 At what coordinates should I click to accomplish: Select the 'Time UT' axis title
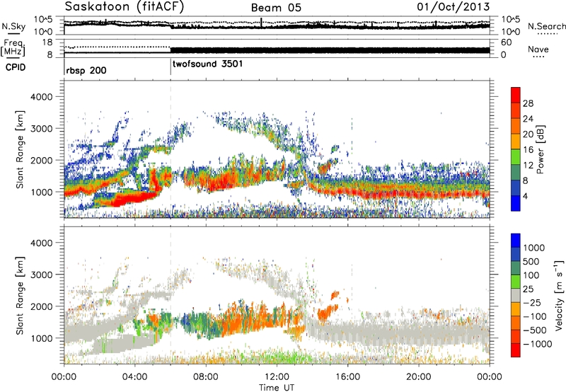[x=277, y=388]
